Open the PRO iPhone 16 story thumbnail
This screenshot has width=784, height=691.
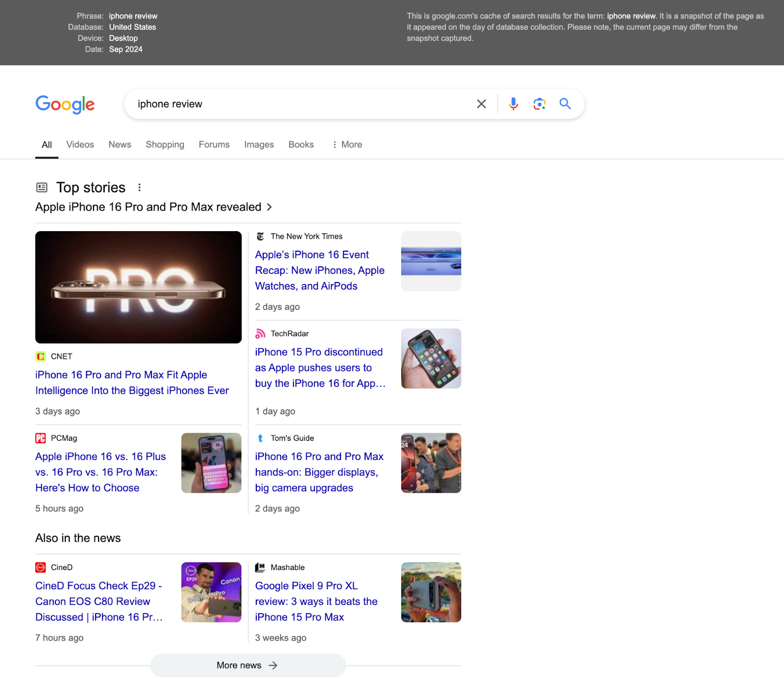pos(138,287)
